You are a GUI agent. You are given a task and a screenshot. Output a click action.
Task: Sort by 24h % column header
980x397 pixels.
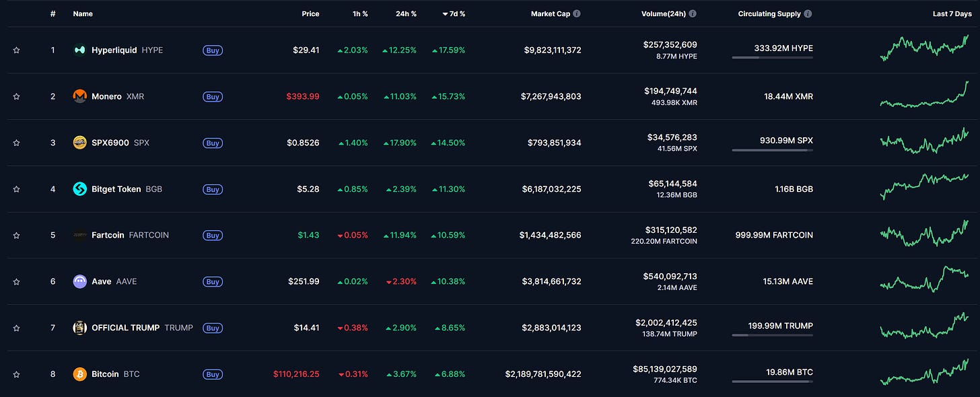pyautogui.click(x=406, y=13)
